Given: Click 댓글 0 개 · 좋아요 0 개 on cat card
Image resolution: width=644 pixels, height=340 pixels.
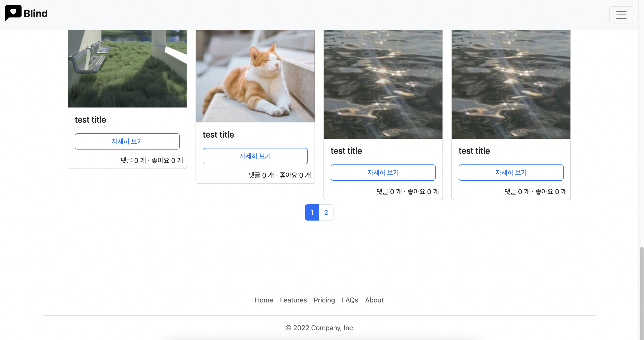Looking at the screenshot, I should [x=280, y=175].
